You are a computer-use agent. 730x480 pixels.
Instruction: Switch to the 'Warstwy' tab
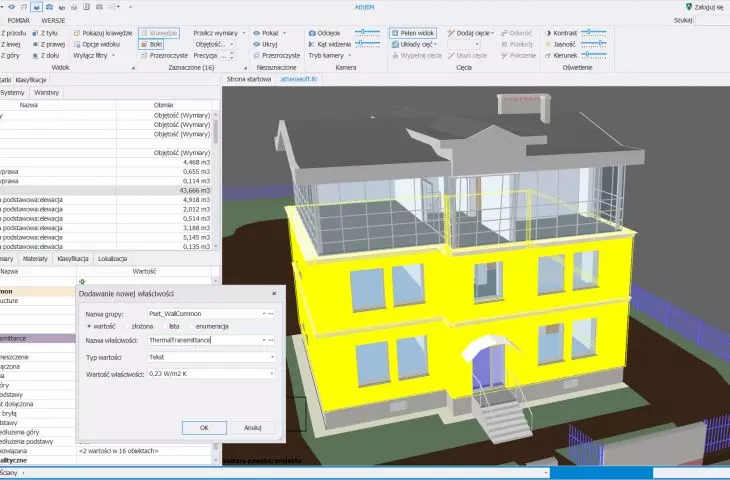(47, 93)
